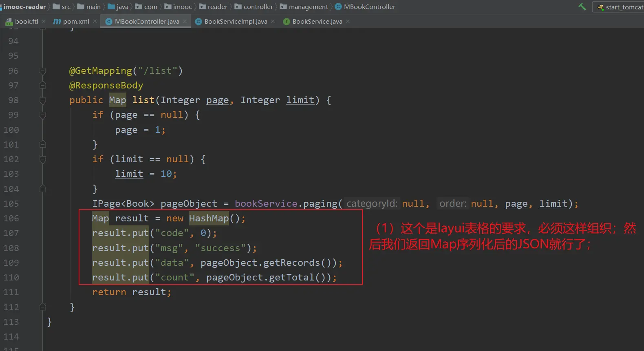Select the management folder breadcrumb
This screenshot has width=644, height=351.
[x=308, y=7]
